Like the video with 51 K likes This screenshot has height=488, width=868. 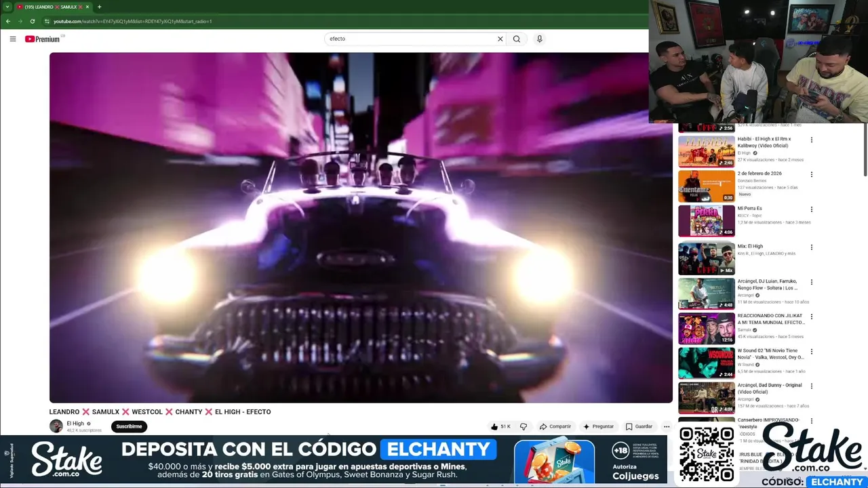coord(500,426)
